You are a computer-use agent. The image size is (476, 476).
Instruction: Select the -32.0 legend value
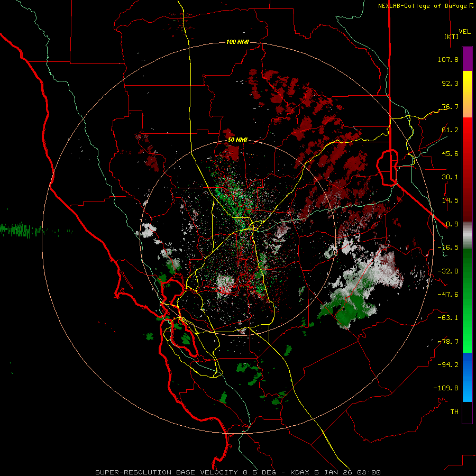coord(448,271)
